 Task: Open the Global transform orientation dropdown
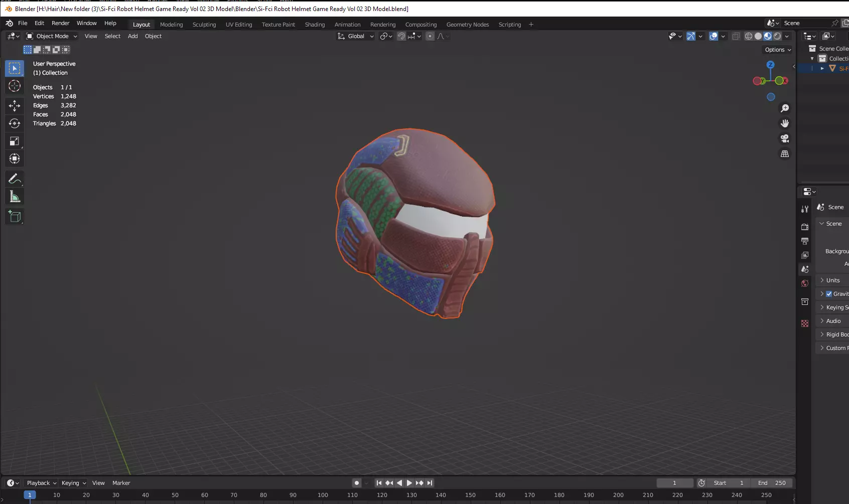coord(356,36)
